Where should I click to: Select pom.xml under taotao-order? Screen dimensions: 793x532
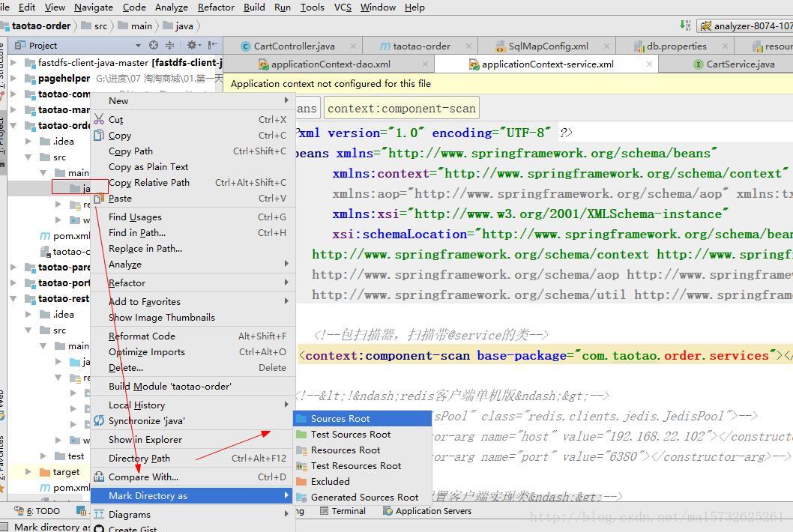(x=65, y=236)
